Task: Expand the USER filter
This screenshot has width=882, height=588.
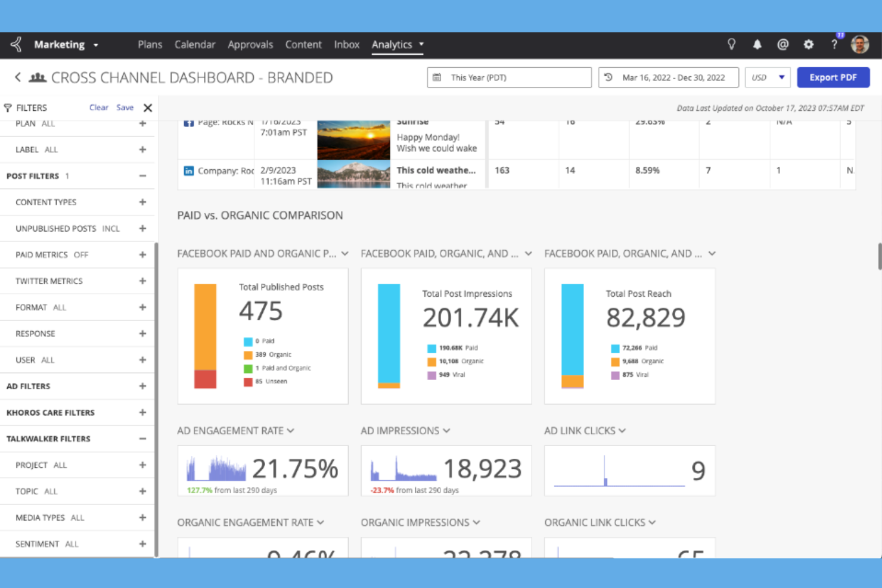Action: 142,360
